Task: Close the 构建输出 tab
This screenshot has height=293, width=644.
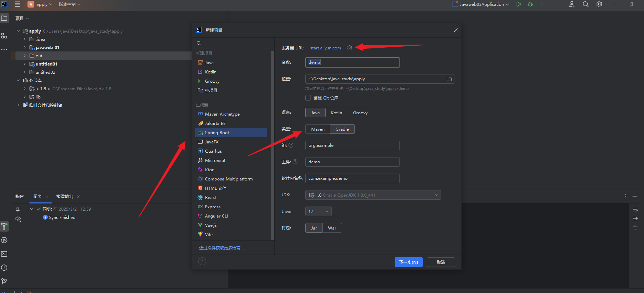Action: tap(78, 197)
